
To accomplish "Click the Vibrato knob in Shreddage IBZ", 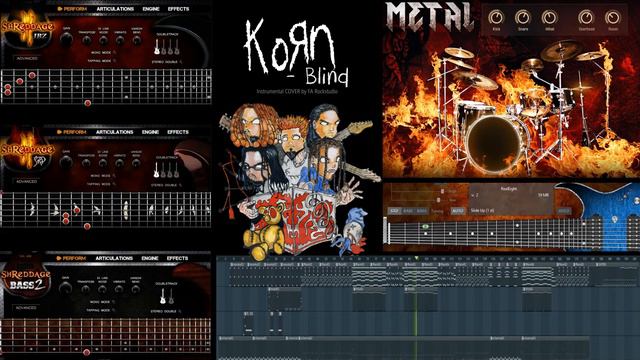I will tap(120, 40).
